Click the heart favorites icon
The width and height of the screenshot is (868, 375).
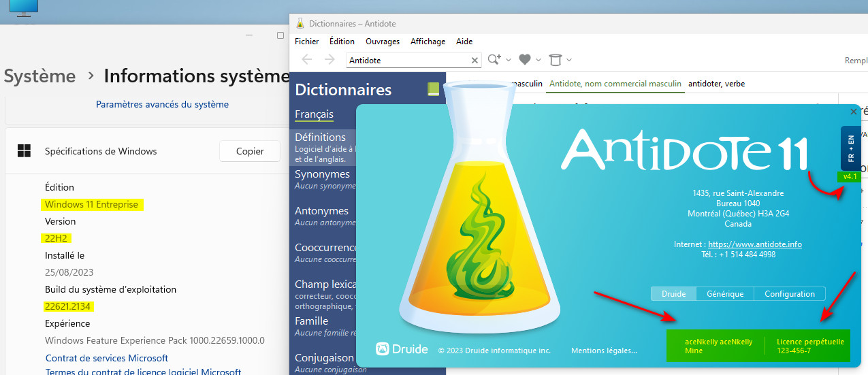(x=524, y=60)
